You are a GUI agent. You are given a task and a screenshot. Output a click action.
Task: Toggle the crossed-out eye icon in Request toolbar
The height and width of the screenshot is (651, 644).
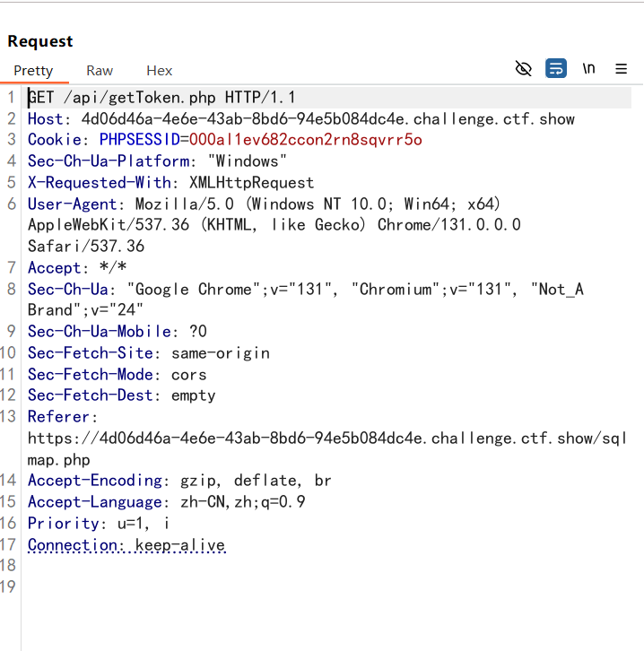[524, 68]
